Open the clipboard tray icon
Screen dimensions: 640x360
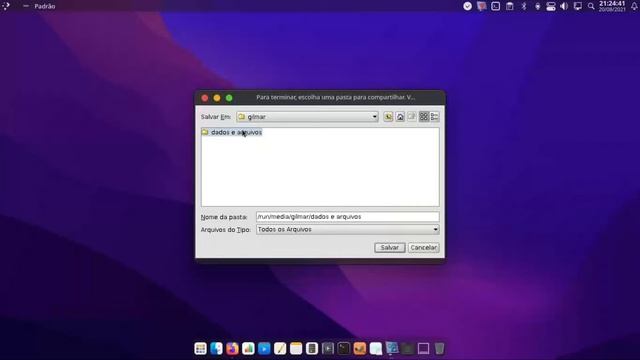point(510,6)
